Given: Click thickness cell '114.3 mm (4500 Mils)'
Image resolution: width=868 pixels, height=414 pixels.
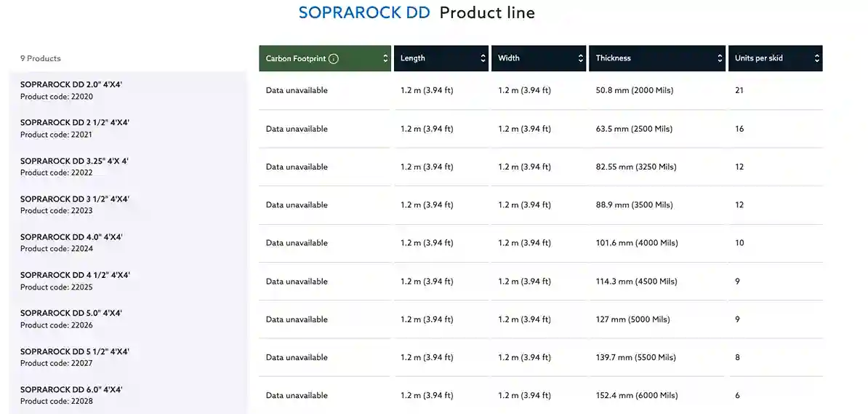Looking at the screenshot, I should (x=636, y=281).
